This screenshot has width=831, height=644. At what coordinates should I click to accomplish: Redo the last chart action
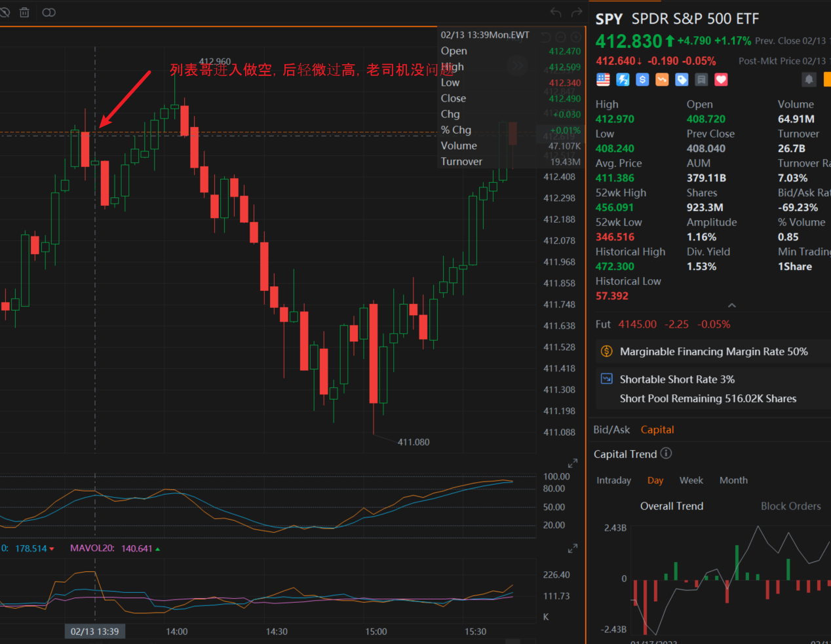tap(577, 12)
